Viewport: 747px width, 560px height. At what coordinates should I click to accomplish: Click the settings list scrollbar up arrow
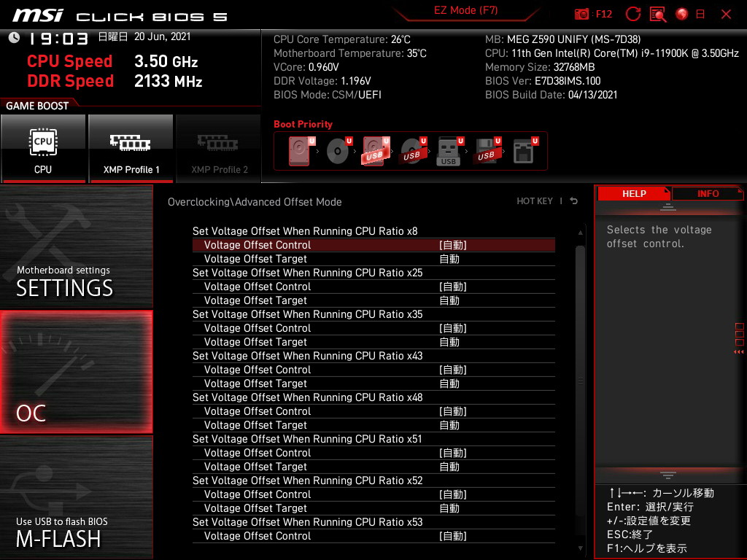click(x=580, y=233)
